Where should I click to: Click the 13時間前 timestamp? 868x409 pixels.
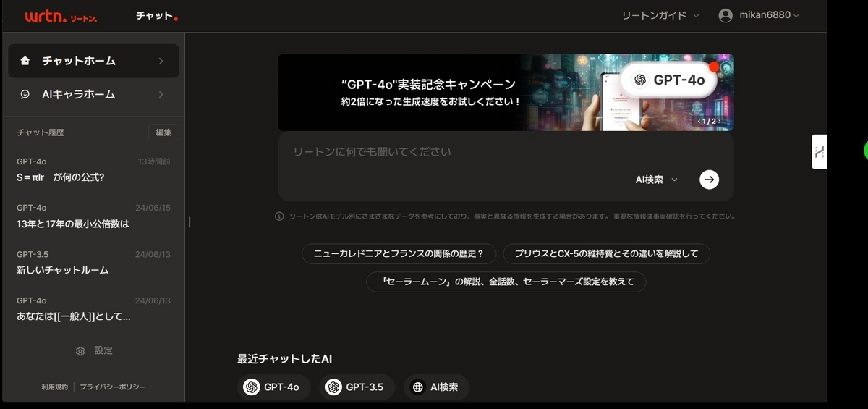(154, 161)
